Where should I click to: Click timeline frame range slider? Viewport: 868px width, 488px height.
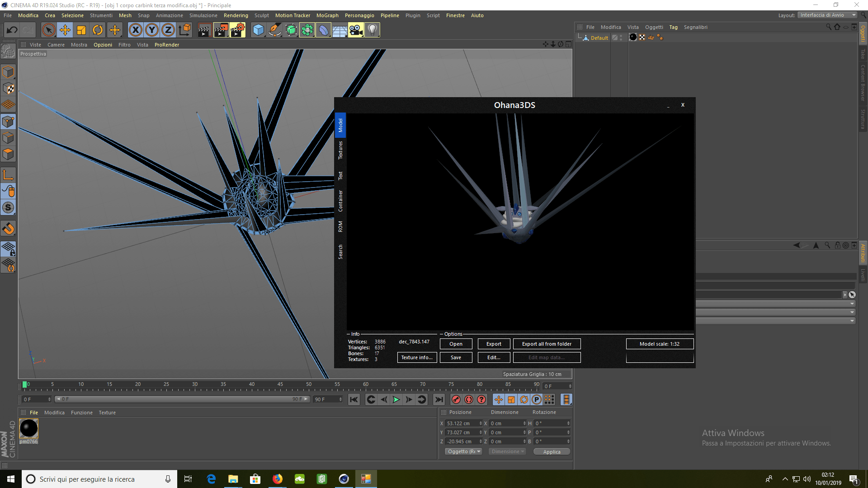click(x=182, y=399)
